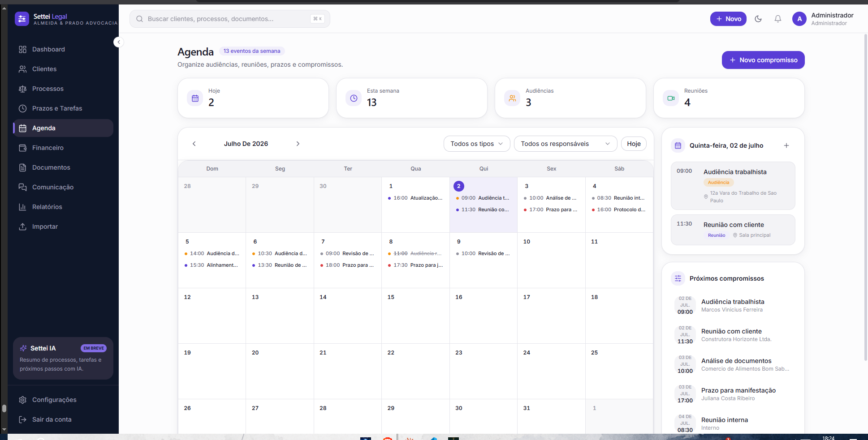Click the Hoje card calendar icon

[x=195, y=98]
